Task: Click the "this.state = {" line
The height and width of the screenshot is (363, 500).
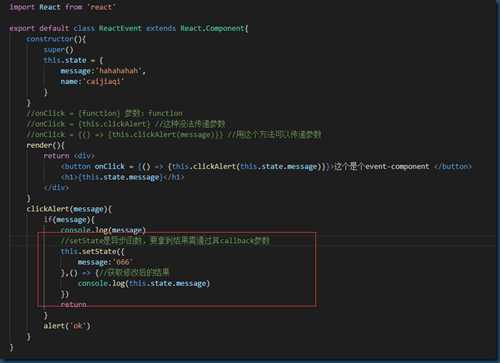Action: coord(73,60)
